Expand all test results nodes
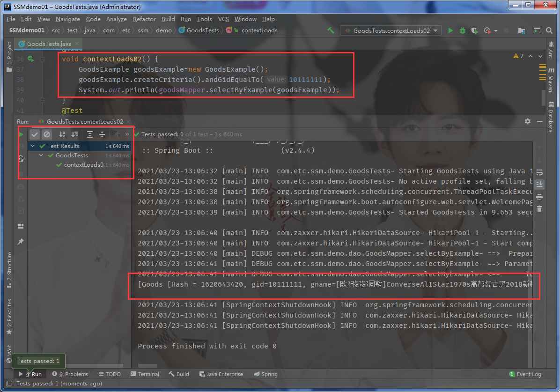 [x=89, y=134]
